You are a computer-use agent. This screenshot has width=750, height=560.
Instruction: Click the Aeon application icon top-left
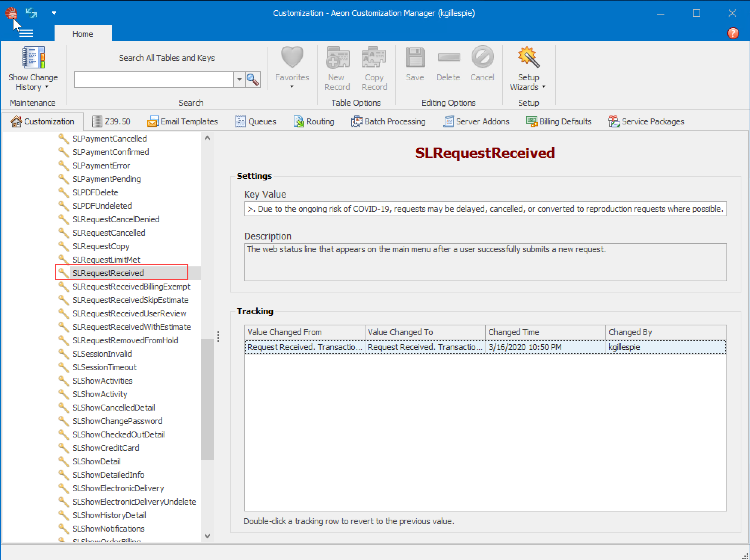coord(11,13)
